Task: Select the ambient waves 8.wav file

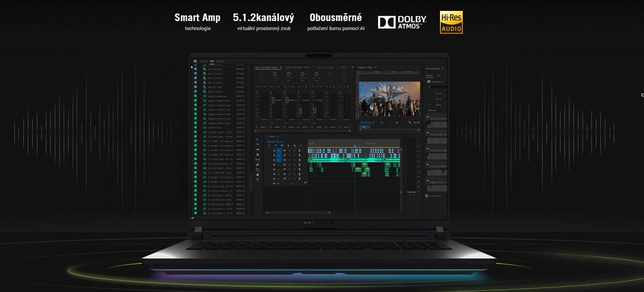Action: coord(218,96)
